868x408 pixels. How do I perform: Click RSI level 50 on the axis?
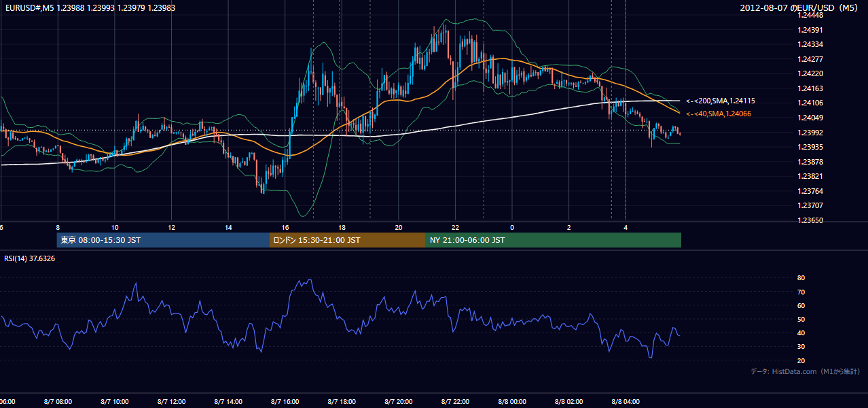pyautogui.click(x=801, y=319)
